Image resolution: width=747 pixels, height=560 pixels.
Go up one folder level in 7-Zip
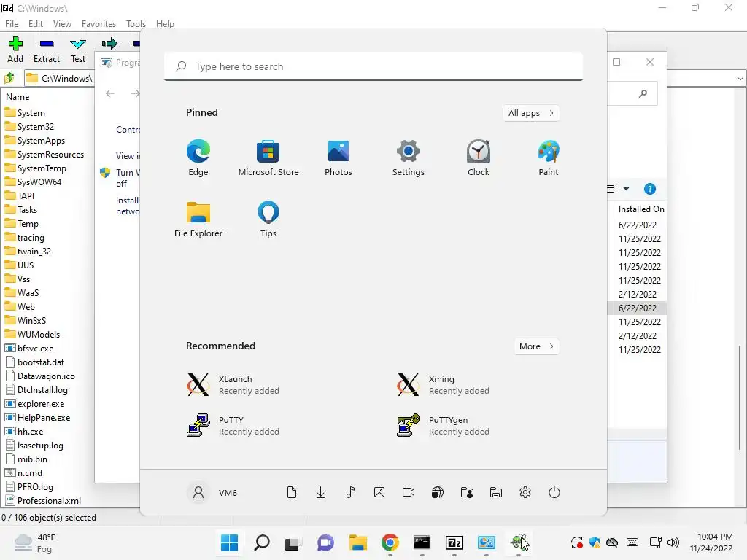(9, 77)
